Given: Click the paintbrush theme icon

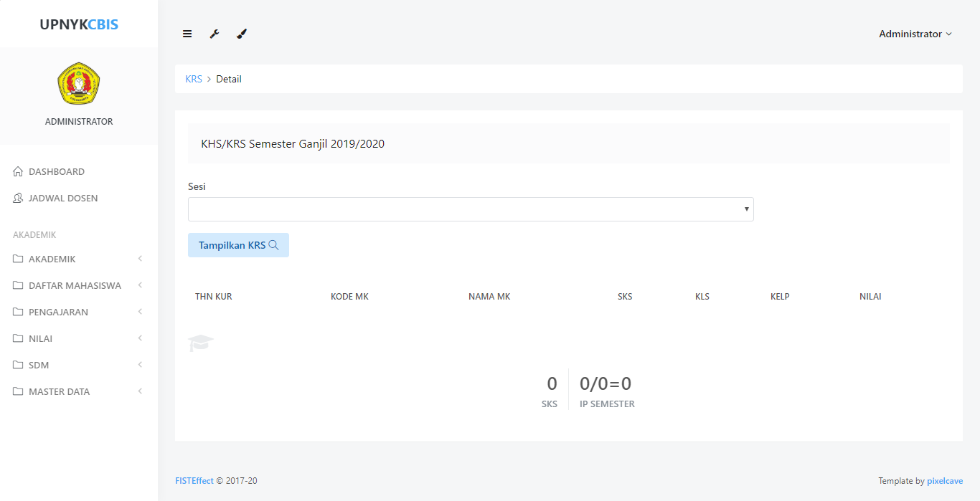Looking at the screenshot, I should click(242, 34).
